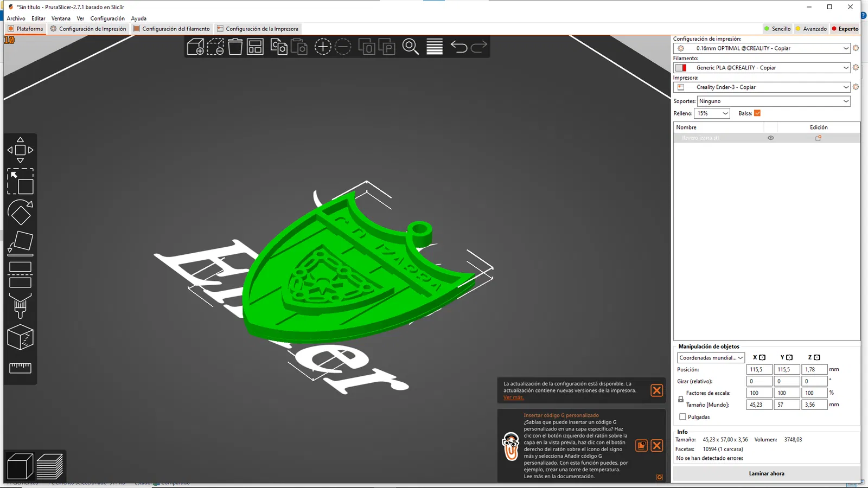Click the Split to objects icon
The height and width of the screenshot is (488, 868).
367,47
